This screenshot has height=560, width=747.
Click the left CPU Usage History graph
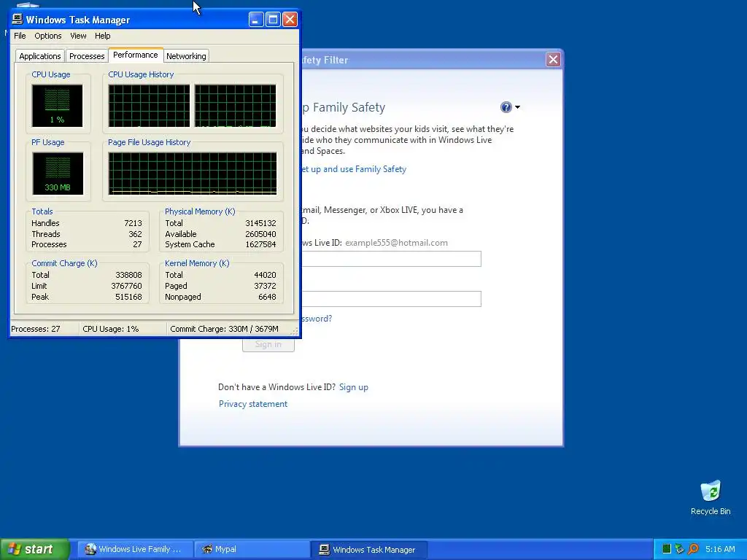[149, 106]
